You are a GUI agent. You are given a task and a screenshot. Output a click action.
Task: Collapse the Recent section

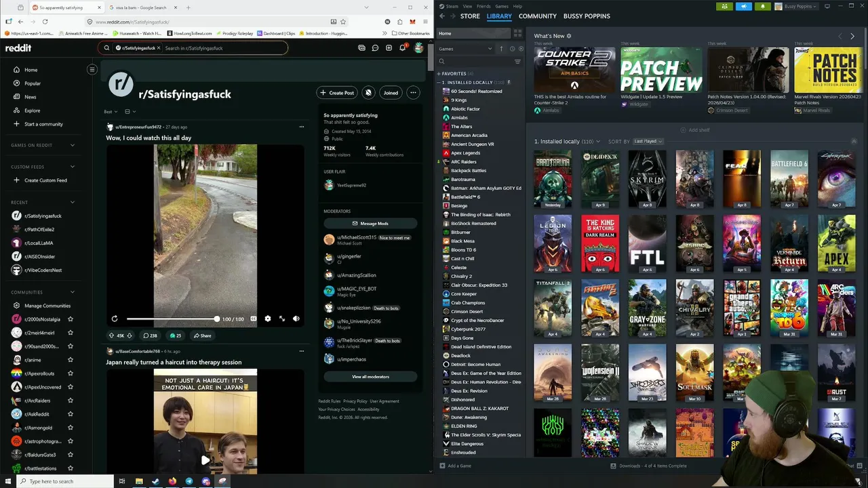pos(73,202)
